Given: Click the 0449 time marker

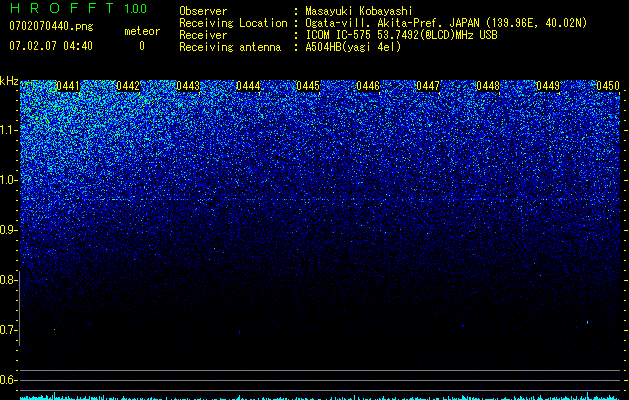Looking at the screenshot, I should click(x=548, y=86).
